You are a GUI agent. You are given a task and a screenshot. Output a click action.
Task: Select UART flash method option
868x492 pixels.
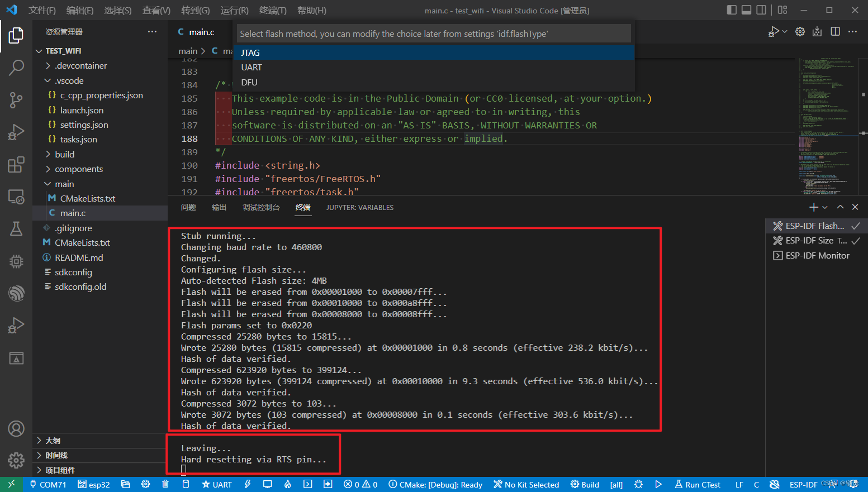(435, 67)
